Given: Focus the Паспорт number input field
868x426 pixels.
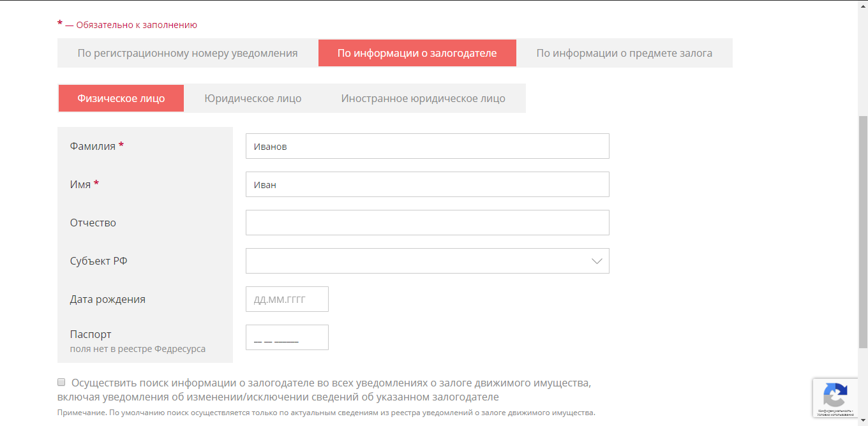Looking at the screenshot, I should point(287,337).
